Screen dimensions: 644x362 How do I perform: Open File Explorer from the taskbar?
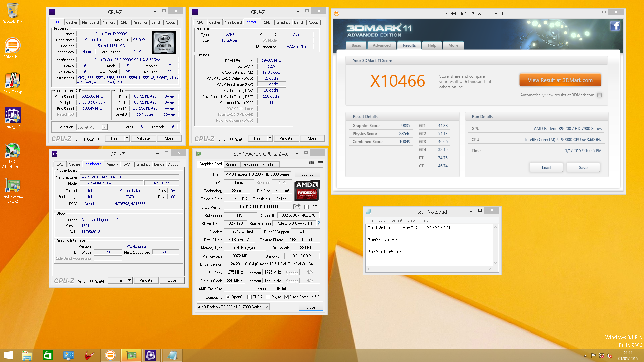coord(27,355)
